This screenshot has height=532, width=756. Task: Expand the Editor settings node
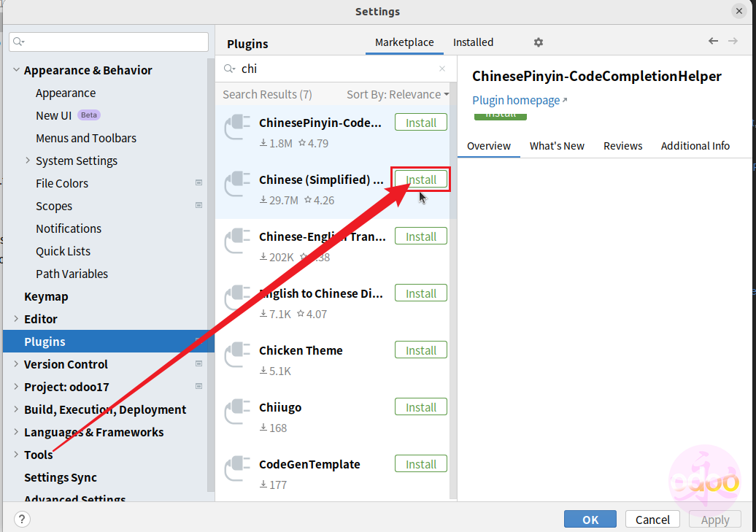tap(16, 319)
